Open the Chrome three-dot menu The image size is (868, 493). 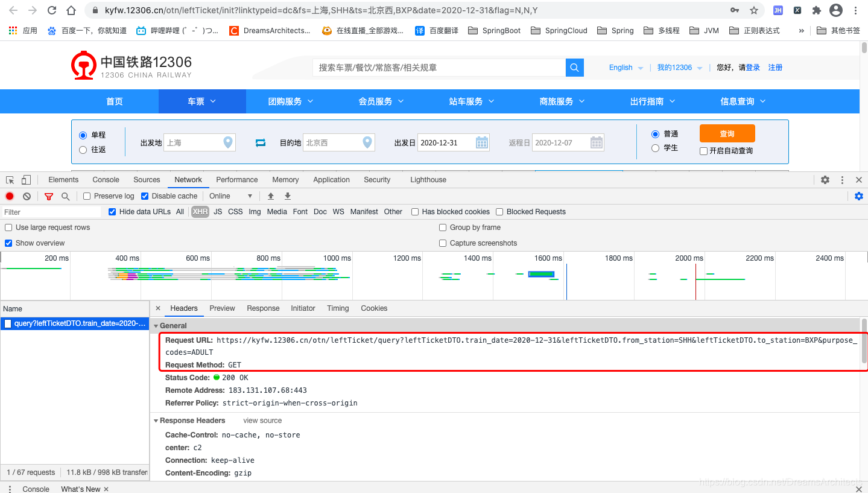click(x=856, y=10)
